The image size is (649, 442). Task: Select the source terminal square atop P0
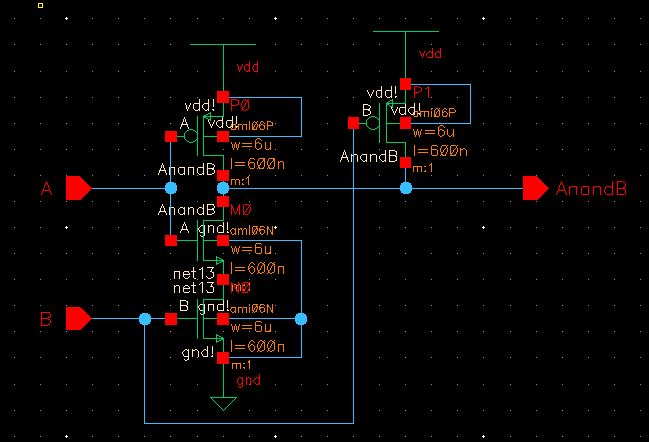(223, 97)
